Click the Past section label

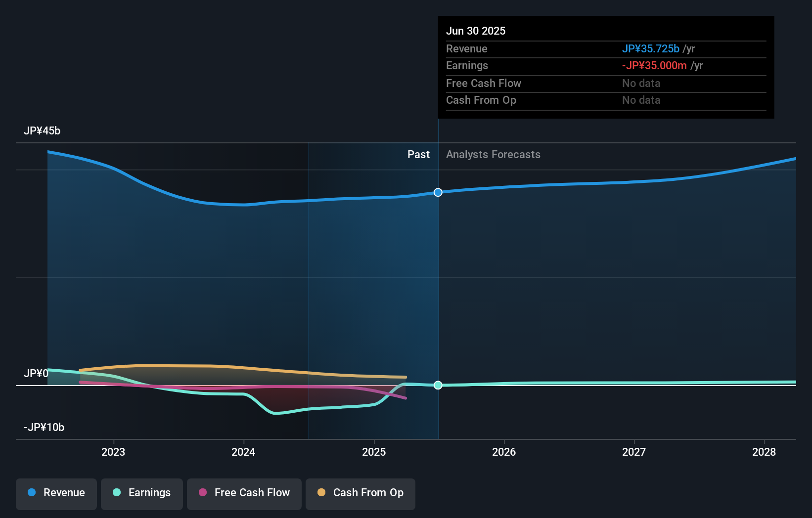pos(418,155)
